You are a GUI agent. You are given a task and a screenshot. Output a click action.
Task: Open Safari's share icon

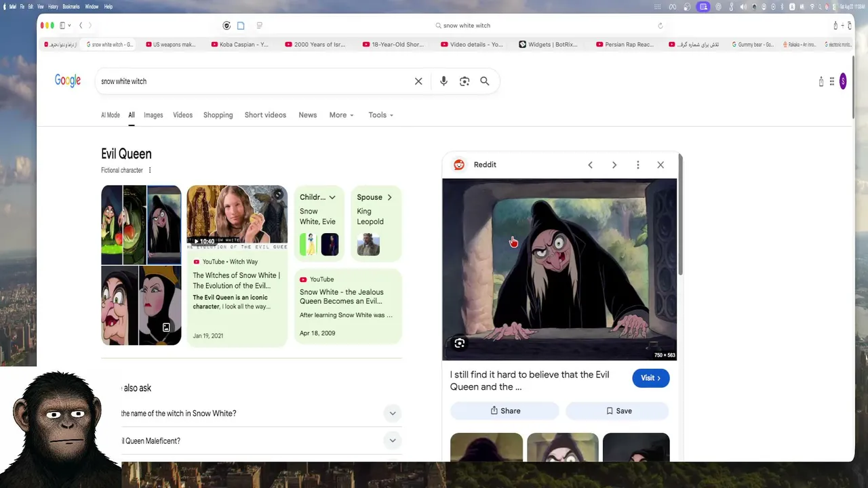[835, 26]
